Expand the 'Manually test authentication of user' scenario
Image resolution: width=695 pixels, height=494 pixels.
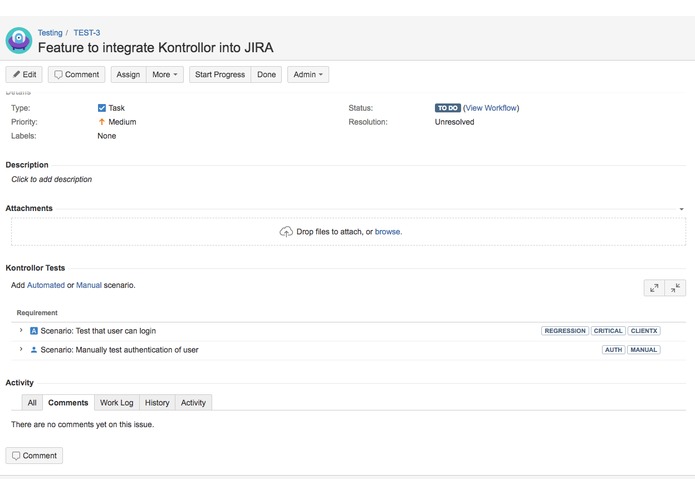pyautogui.click(x=20, y=350)
